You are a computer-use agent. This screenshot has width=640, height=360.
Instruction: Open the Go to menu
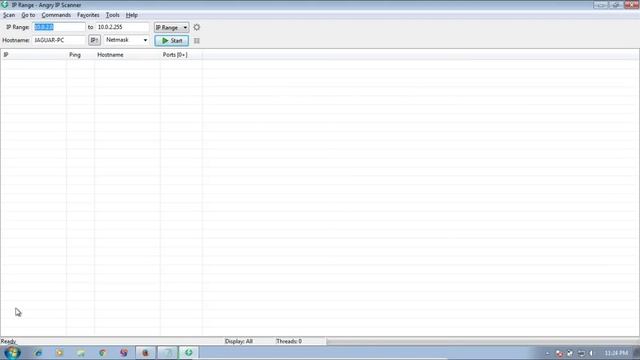pyautogui.click(x=28, y=15)
